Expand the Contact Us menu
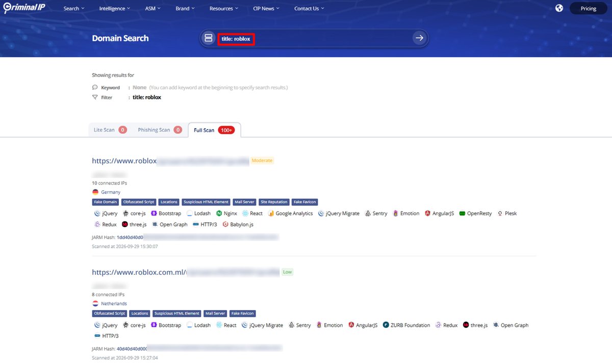The height and width of the screenshot is (364, 612). 309,8
